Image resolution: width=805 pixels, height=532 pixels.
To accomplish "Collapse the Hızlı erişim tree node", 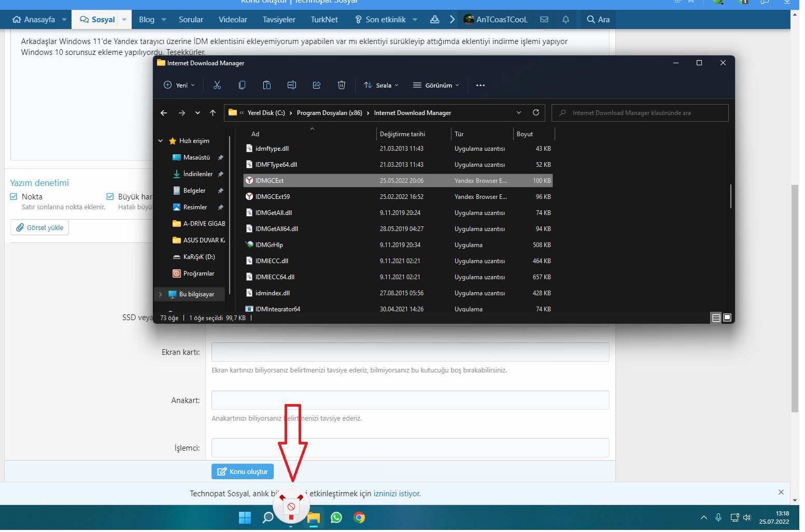I will pyautogui.click(x=161, y=141).
